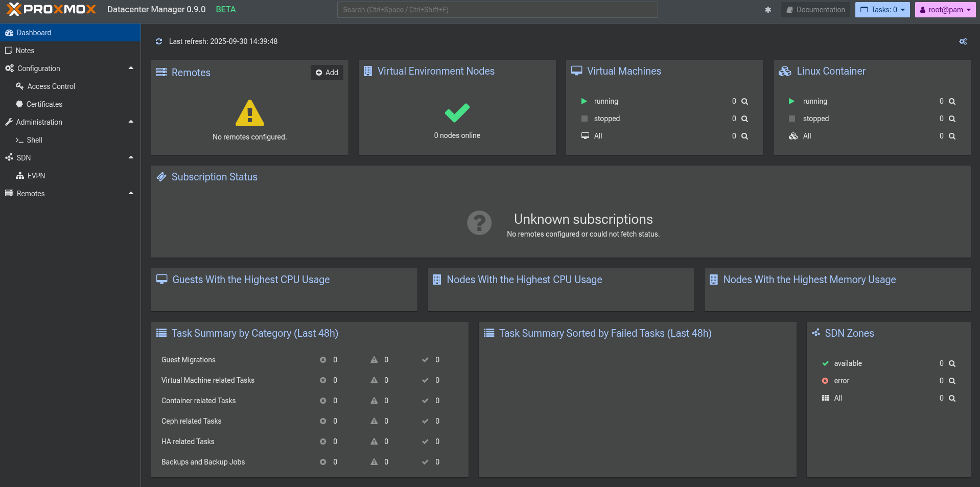This screenshot has width=980, height=487.
Task: Click magnifier next to stopped Linux Containers
Action: (952, 119)
